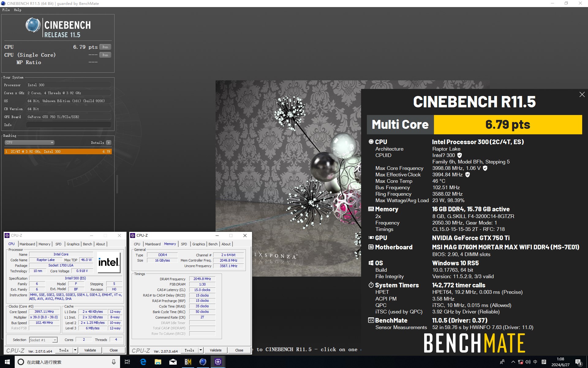The height and width of the screenshot is (368, 588).
Task: Open Bench tab in Memory CPU-Z window
Action: point(213,244)
